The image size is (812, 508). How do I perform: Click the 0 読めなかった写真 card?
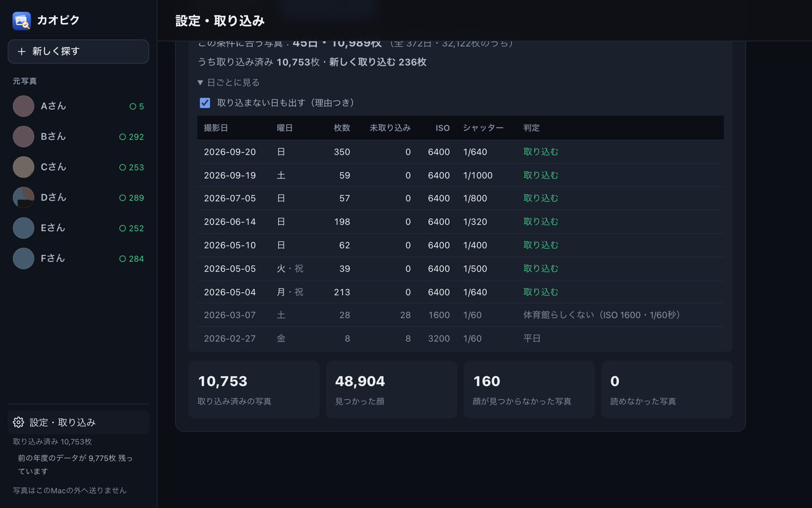pyautogui.click(x=667, y=390)
